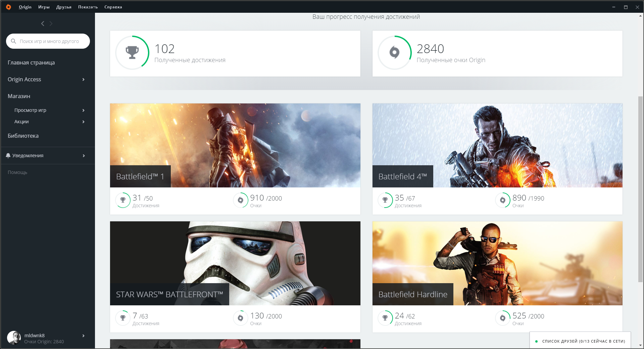Open the Друзья menu

click(x=64, y=7)
